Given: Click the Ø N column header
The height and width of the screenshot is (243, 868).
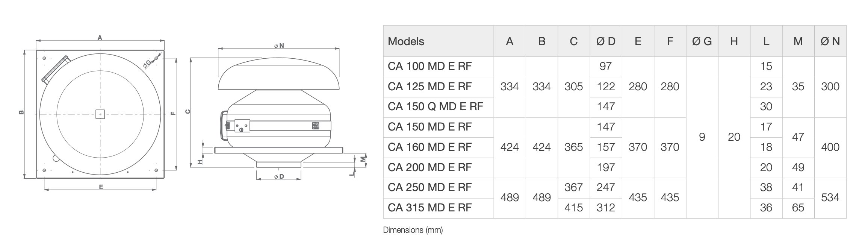Looking at the screenshot, I should [830, 41].
